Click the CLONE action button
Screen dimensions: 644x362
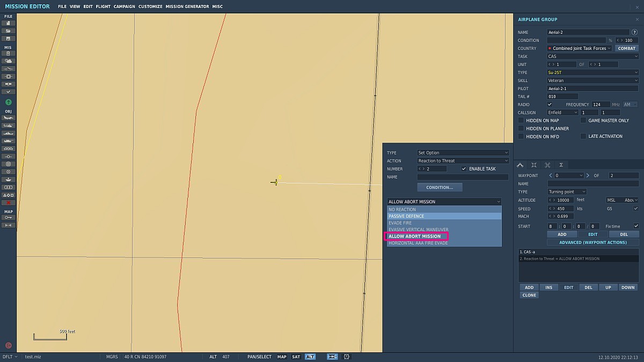click(529, 295)
